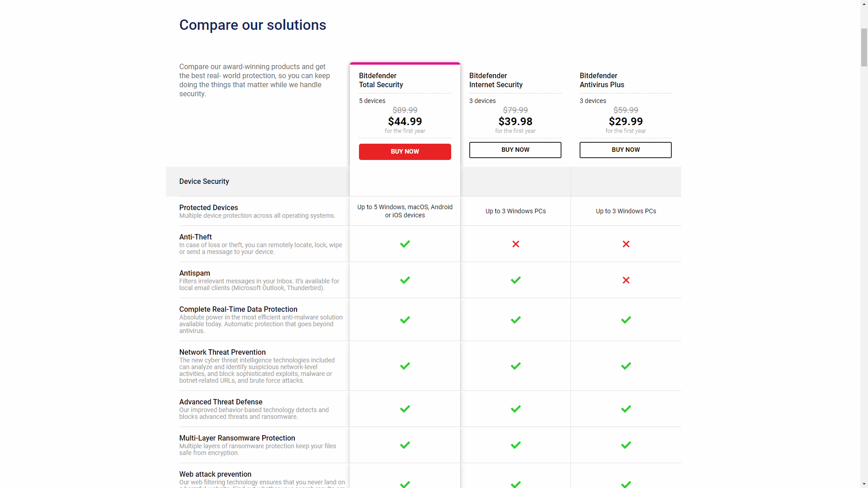Click Anti-Theft checkmark under Total Security
Screen dimensions: 868x488
click(x=405, y=244)
